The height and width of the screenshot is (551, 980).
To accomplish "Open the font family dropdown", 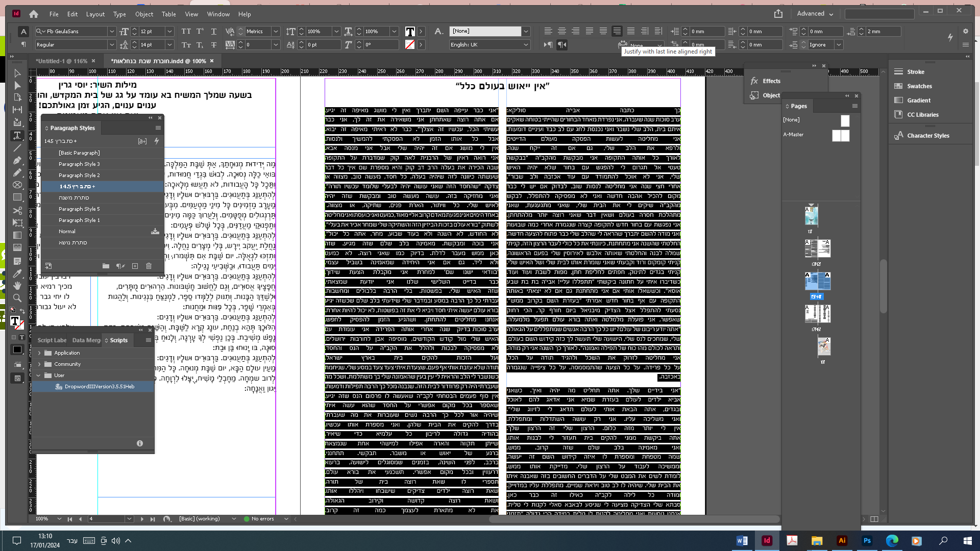I will coord(112,32).
